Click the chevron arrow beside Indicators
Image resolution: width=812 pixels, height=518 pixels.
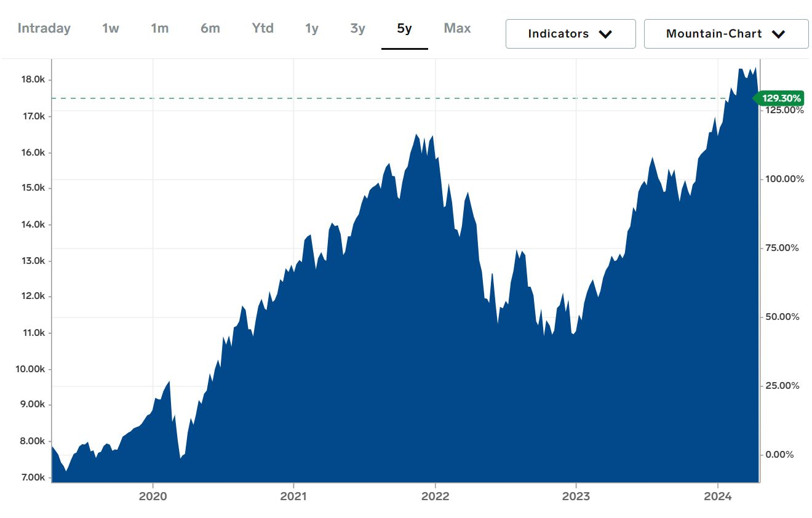(605, 34)
